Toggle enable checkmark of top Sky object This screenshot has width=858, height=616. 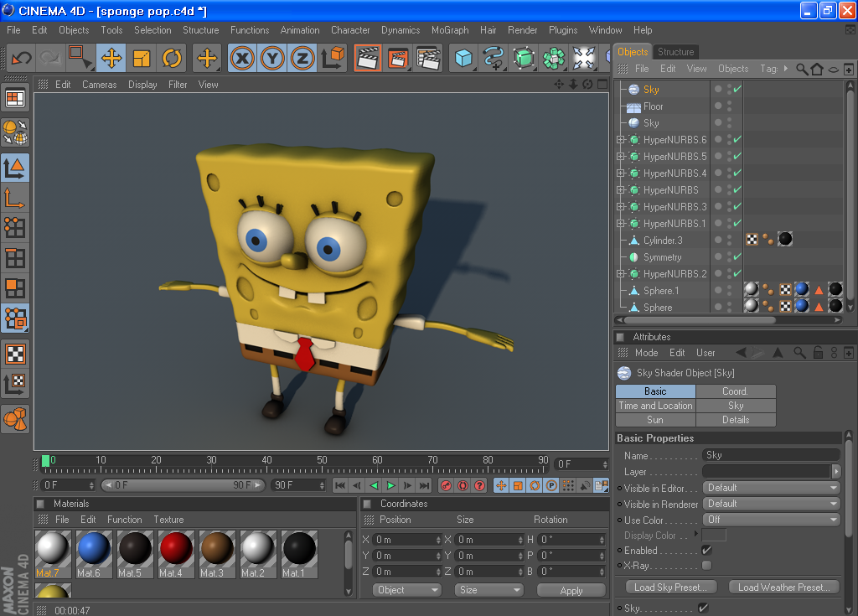737,89
